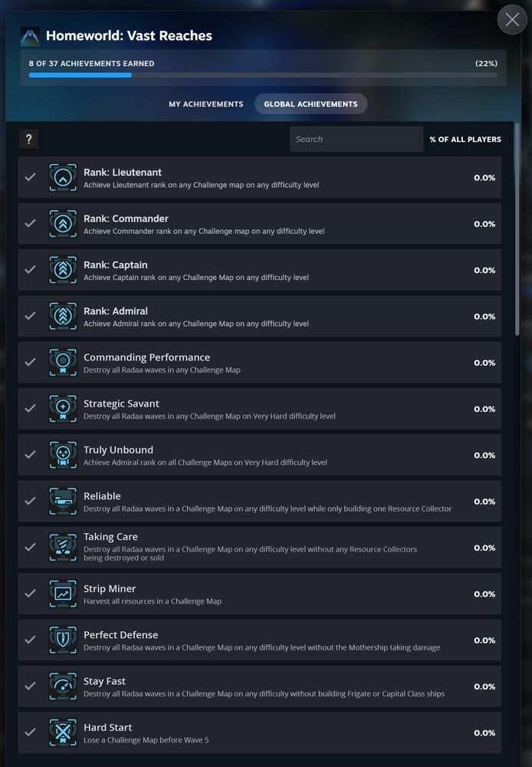The image size is (532, 767).
Task: Click into the achievement Search field
Action: coord(356,139)
